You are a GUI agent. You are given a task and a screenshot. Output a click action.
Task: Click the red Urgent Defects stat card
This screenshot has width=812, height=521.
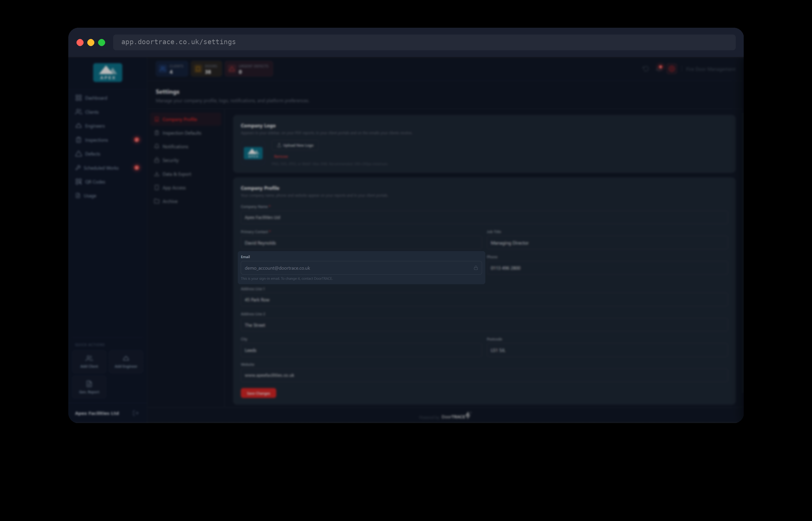pyautogui.click(x=249, y=69)
